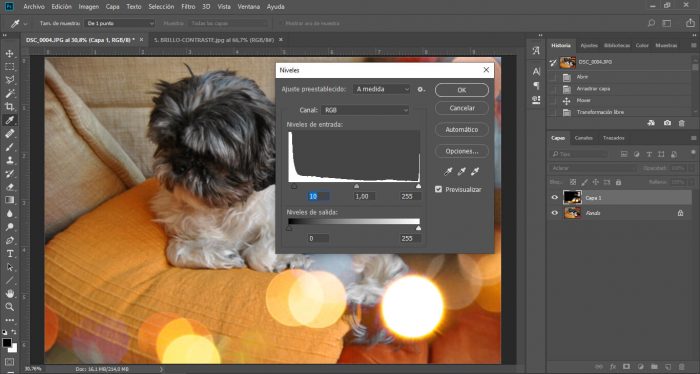Select the History Brush tool
The width and height of the screenshot is (700, 374).
(9, 174)
